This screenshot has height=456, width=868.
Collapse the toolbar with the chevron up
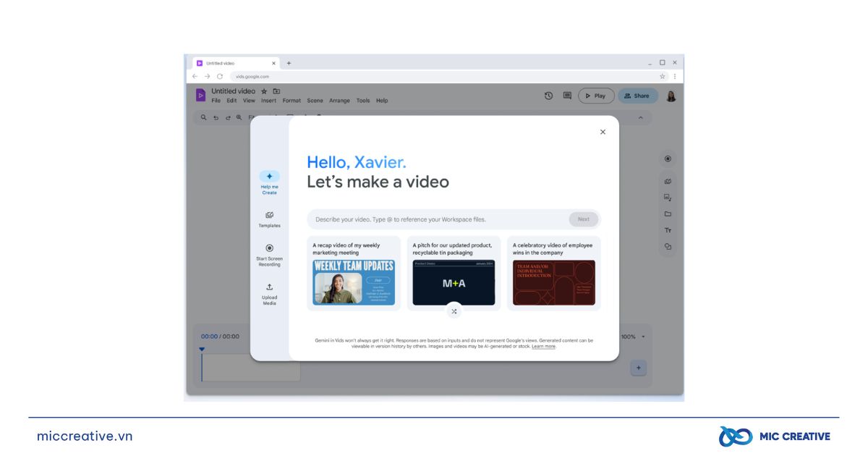point(640,117)
